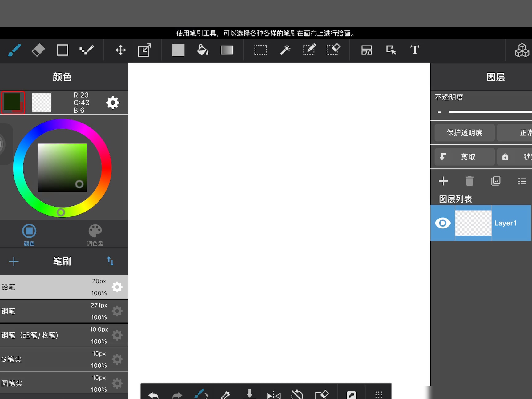Select the Text tool
The height and width of the screenshot is (399, 532).
(415, 50)
